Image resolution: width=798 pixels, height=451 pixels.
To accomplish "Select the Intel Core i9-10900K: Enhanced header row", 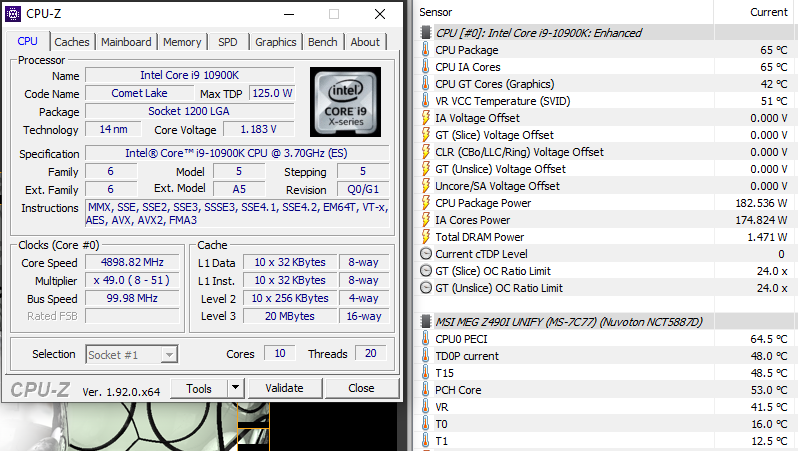I will [607, 33].
